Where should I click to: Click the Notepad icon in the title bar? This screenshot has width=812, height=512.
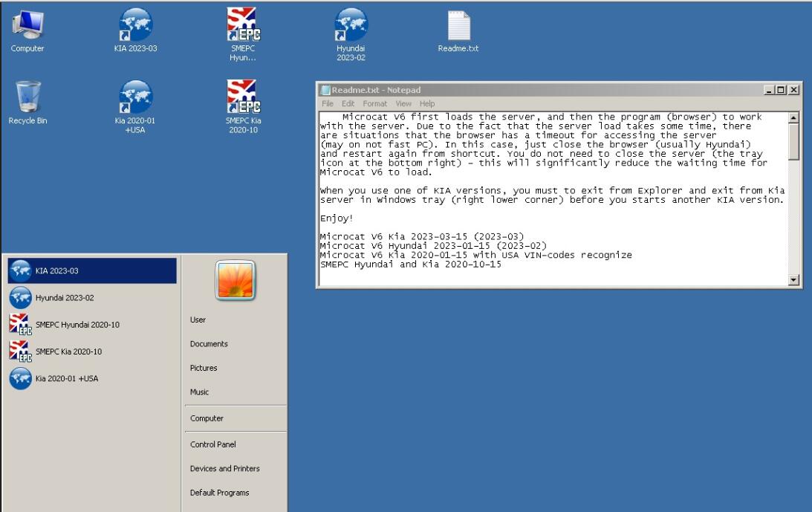(325, 90)
